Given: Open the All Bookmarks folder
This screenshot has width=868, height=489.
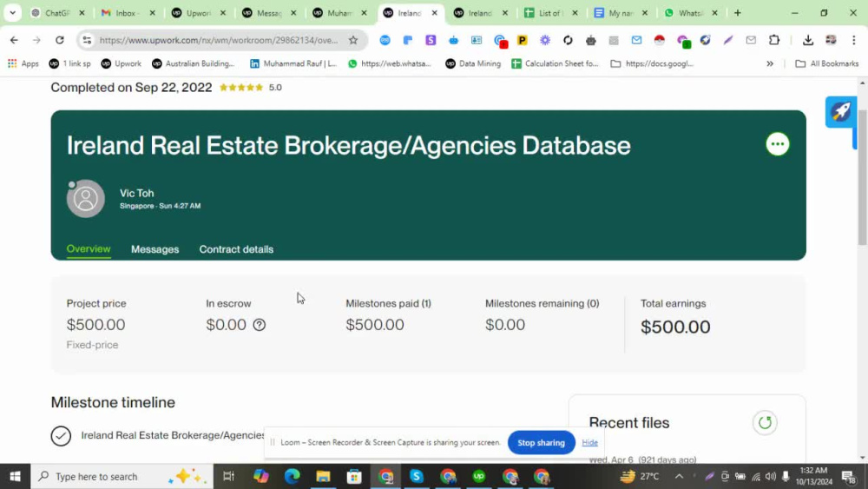Looking at the screenshot, I should coord(827,63).
